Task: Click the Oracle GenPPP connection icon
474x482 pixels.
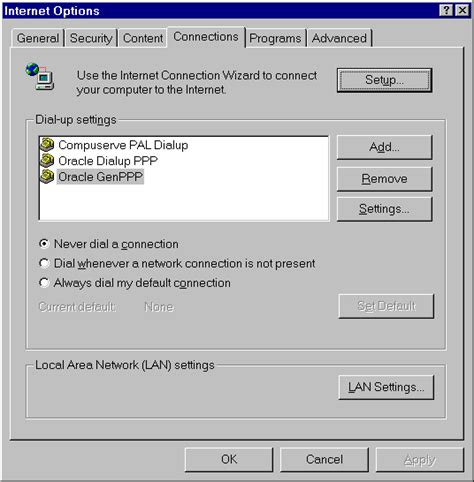Action: [x=47, y=177]
